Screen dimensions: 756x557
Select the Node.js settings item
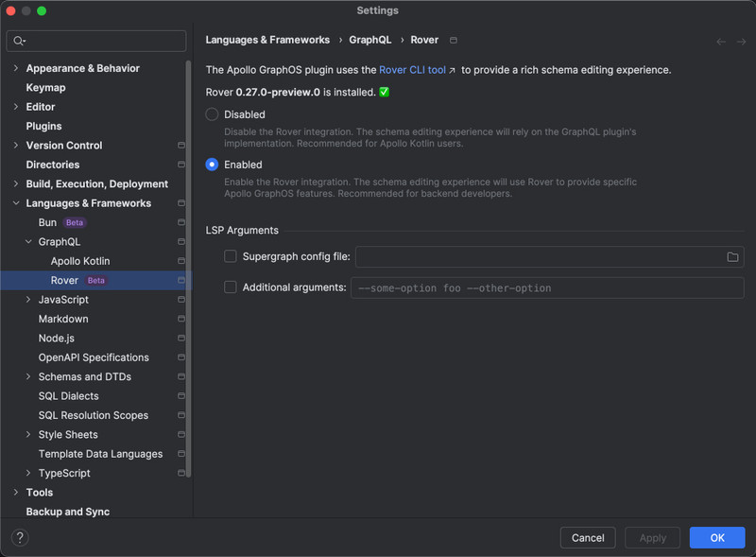click(x=57, y=339)
